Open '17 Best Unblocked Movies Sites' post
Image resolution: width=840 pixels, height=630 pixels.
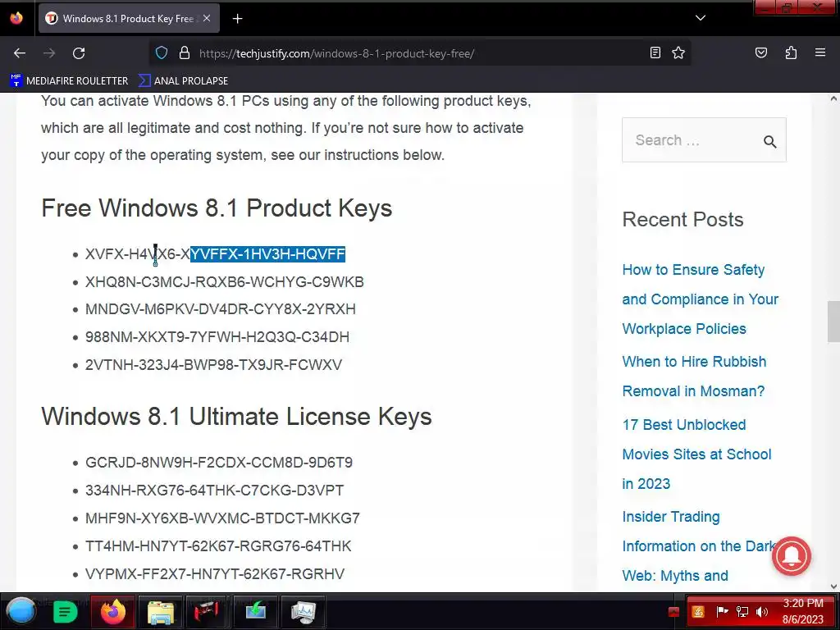click(696, 454)
